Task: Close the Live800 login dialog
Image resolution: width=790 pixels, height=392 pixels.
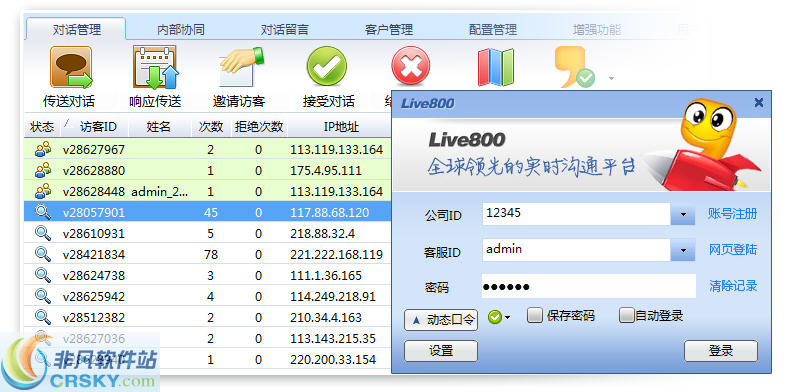Action: [758, 103]
